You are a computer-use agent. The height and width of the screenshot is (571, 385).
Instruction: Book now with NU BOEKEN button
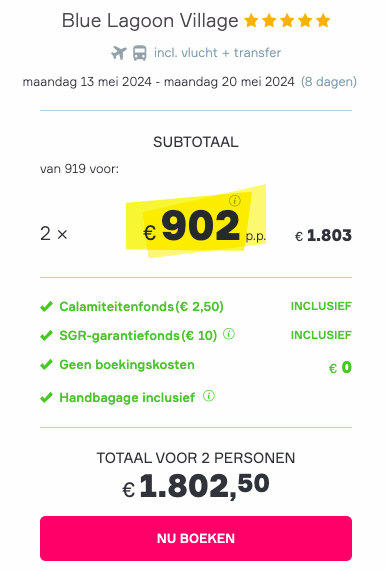coord(196,538)
